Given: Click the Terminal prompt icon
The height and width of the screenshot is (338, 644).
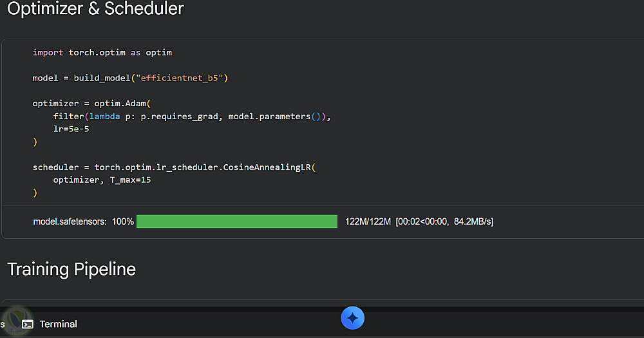Looking at the screenshot, I should tap(28, 324).
